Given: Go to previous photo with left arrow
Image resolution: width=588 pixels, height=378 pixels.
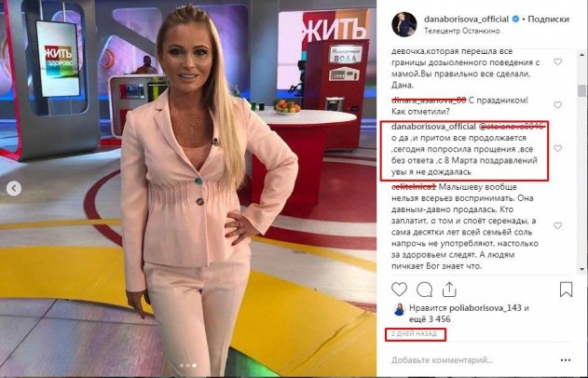Looking at the screenshot, I should pyautogui.click(x=14, y=188).
